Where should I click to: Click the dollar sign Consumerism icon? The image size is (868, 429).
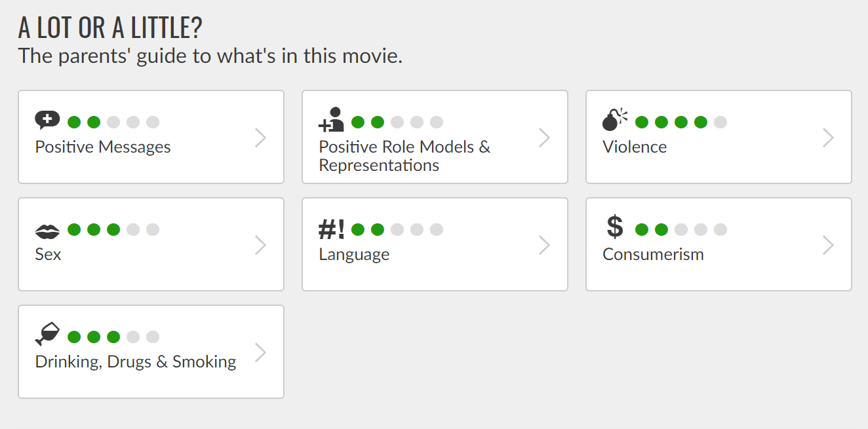click(615, 227)
